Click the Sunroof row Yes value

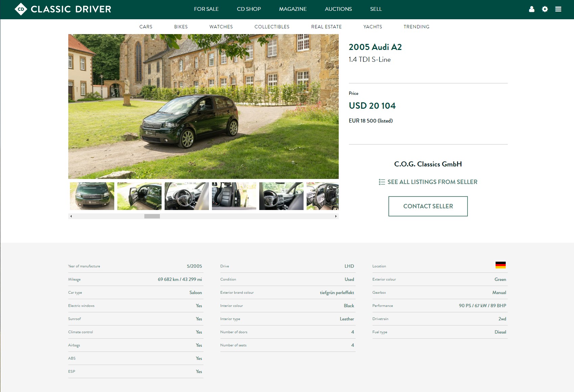tap(199, 319)
